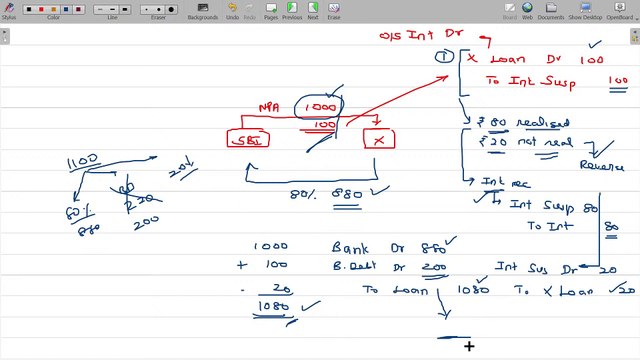Pick the large eraser size
The image size is (640, 360).
click(x=171, y=9)
